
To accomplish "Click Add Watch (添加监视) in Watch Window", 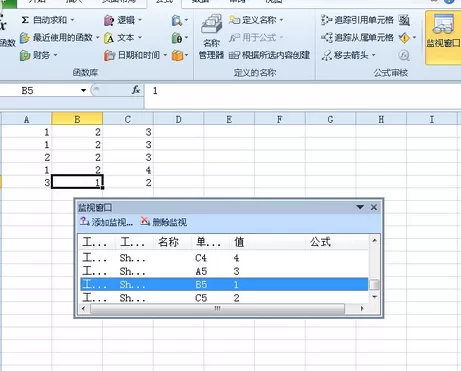I will tap(106, 222).
